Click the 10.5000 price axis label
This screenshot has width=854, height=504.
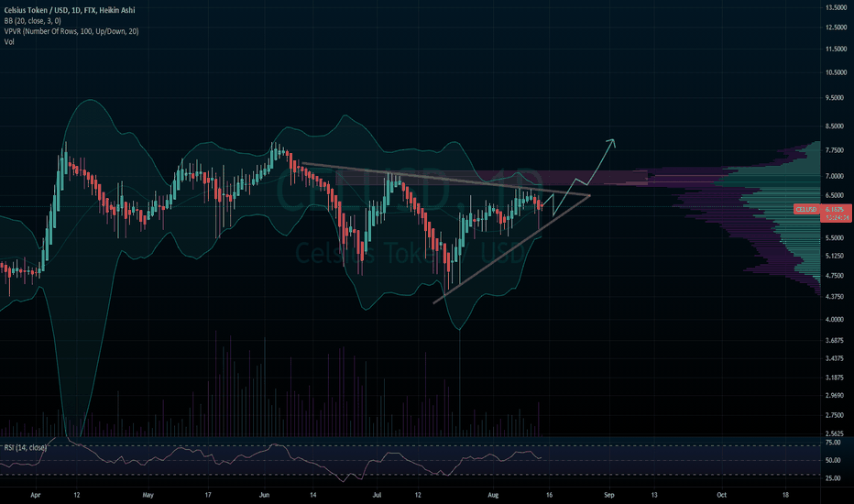point(836,72)
